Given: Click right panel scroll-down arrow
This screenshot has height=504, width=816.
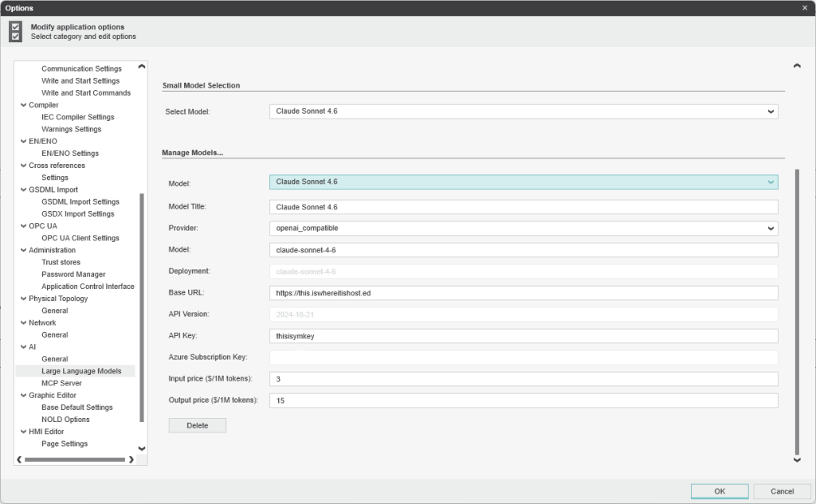Looking at the screenshot, I should [x=797, y=459].
